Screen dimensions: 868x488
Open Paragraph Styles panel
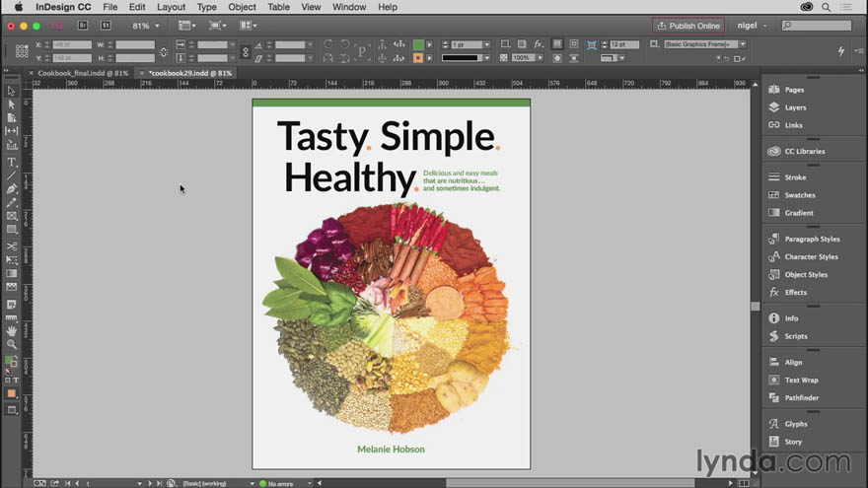pyautogui.click(x=813, y=239)
